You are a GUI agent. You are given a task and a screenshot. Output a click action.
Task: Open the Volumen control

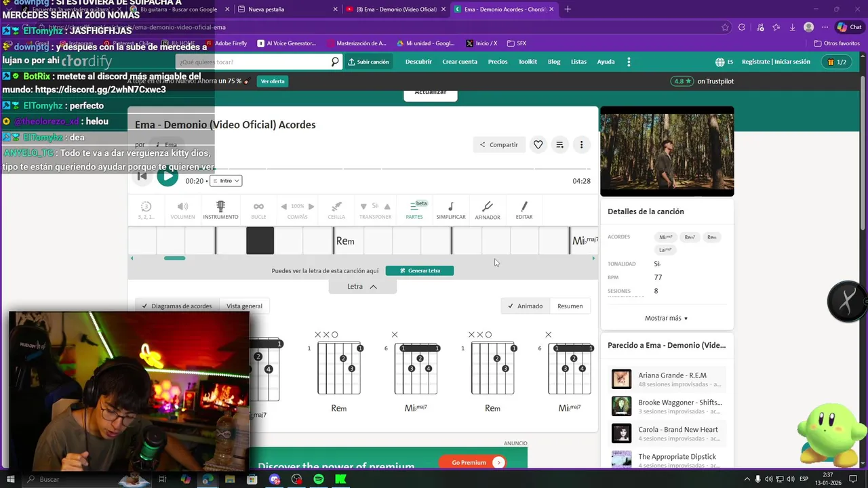[x=182, y=210]
